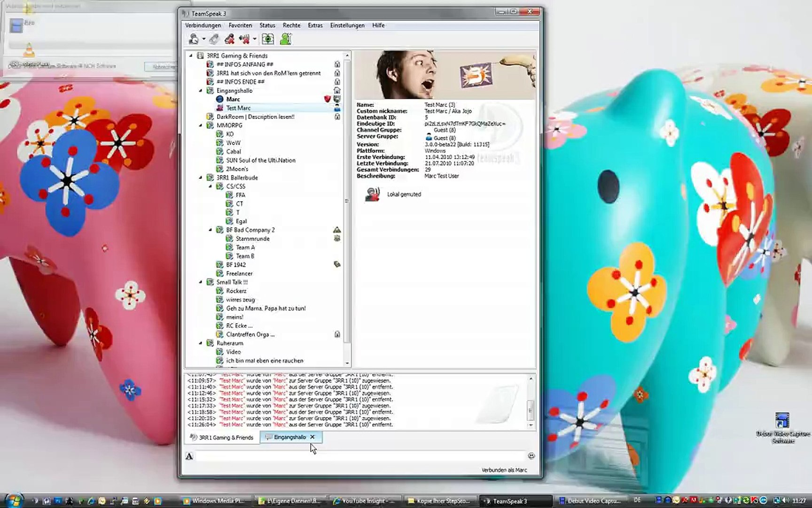Click the lock icon on Clantreffen Orga row
Screen dimensions: 812x508
click(x=337, y=334)
